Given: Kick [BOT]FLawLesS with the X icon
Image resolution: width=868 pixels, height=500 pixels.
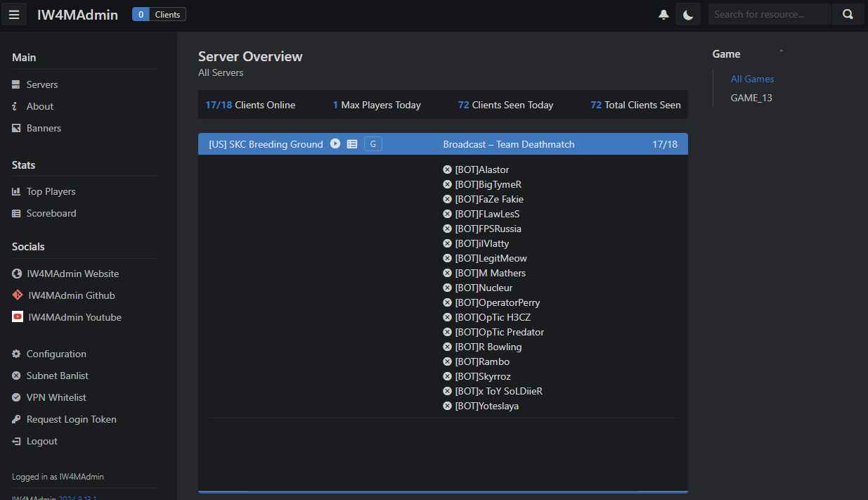Looking at the screenshot, I should (447, 214).
